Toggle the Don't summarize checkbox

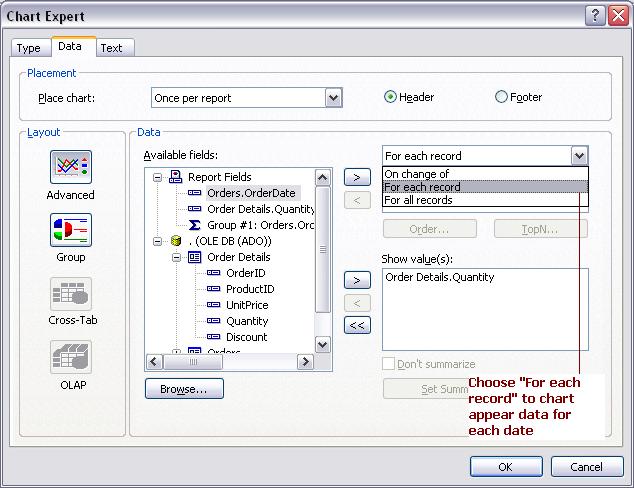388,363
